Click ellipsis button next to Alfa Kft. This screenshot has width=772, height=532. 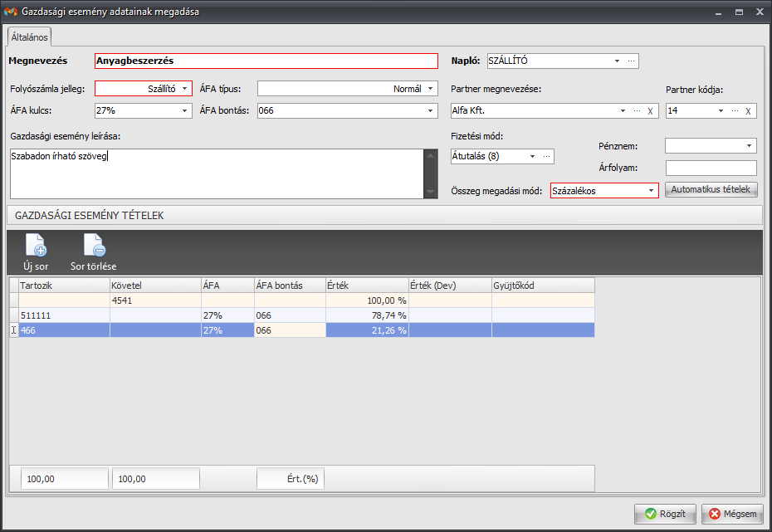click(637, 110)
